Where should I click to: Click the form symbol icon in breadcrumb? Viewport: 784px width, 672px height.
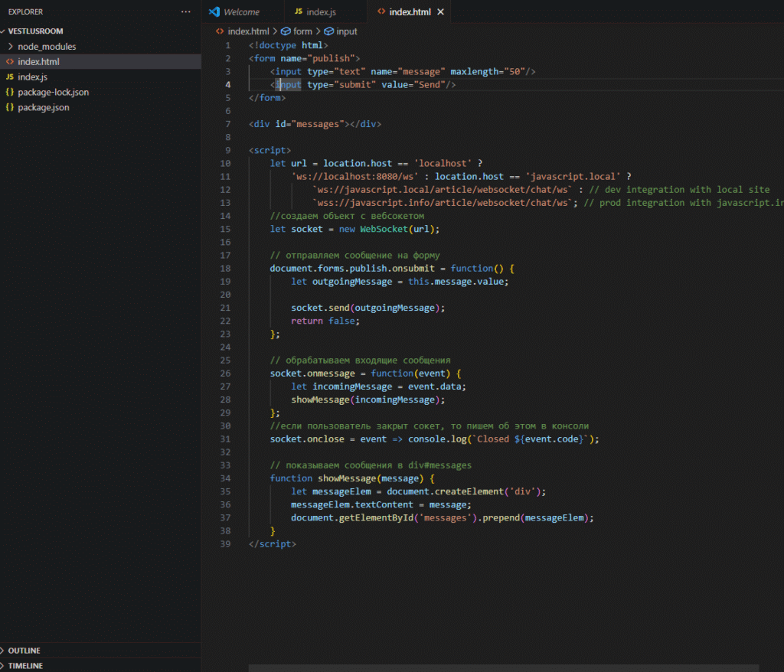coord(286,31)
